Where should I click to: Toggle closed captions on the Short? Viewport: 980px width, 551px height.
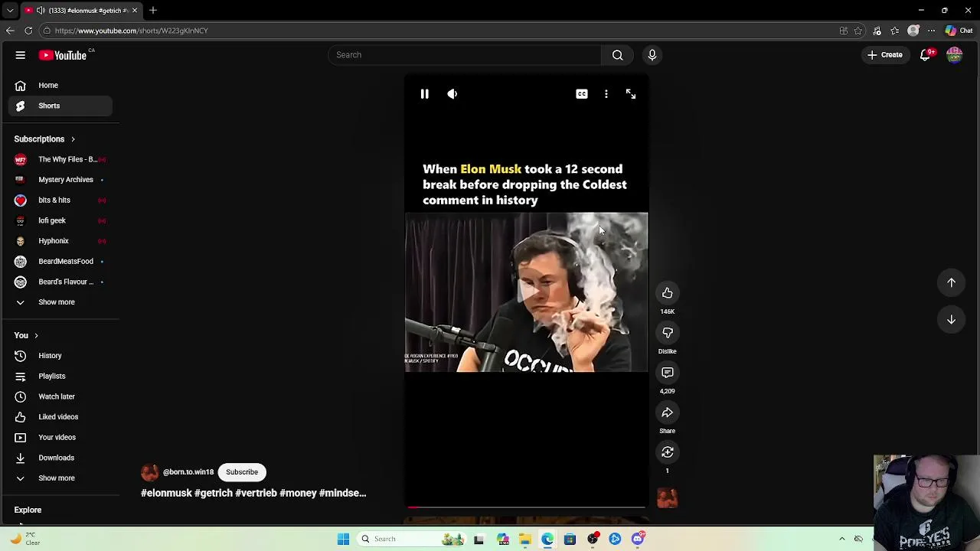582,94
